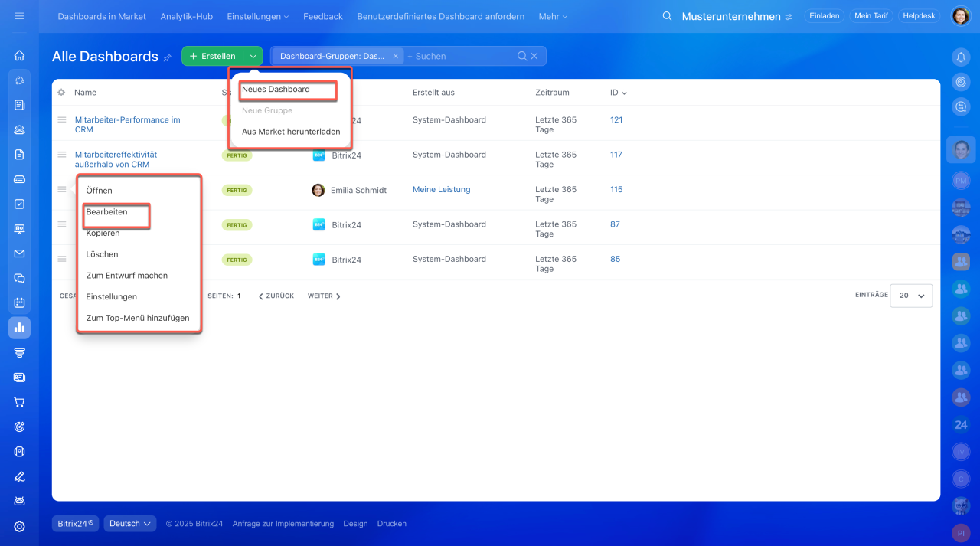
Task: Click into the Suchen filter field
Action: 459,56
